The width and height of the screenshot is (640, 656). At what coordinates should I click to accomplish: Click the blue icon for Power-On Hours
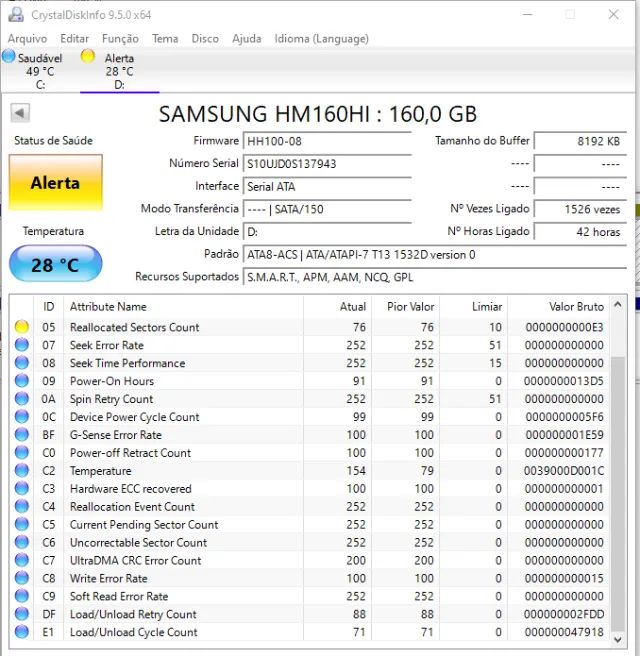click(22, 381)
